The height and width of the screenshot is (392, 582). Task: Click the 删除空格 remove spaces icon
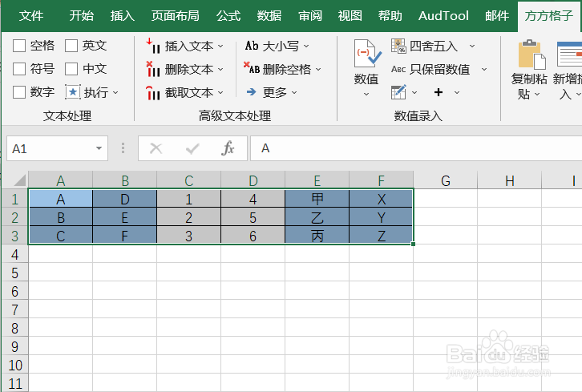pos(252,70)
